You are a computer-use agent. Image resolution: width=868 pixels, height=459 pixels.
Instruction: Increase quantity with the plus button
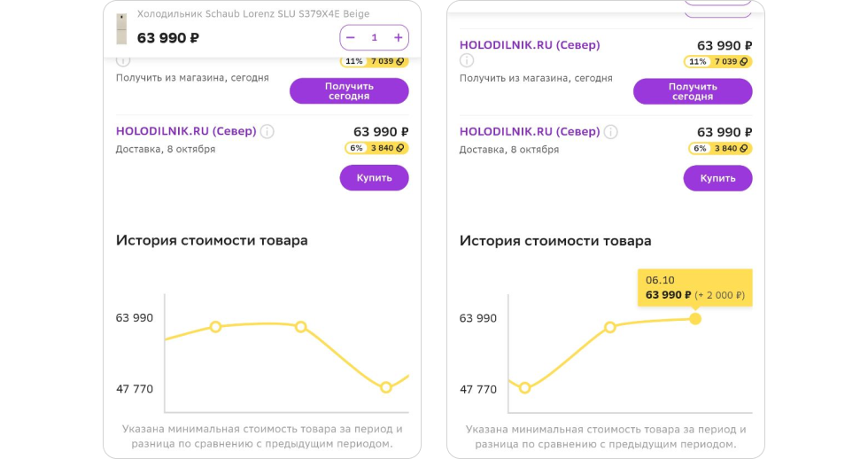398,37
